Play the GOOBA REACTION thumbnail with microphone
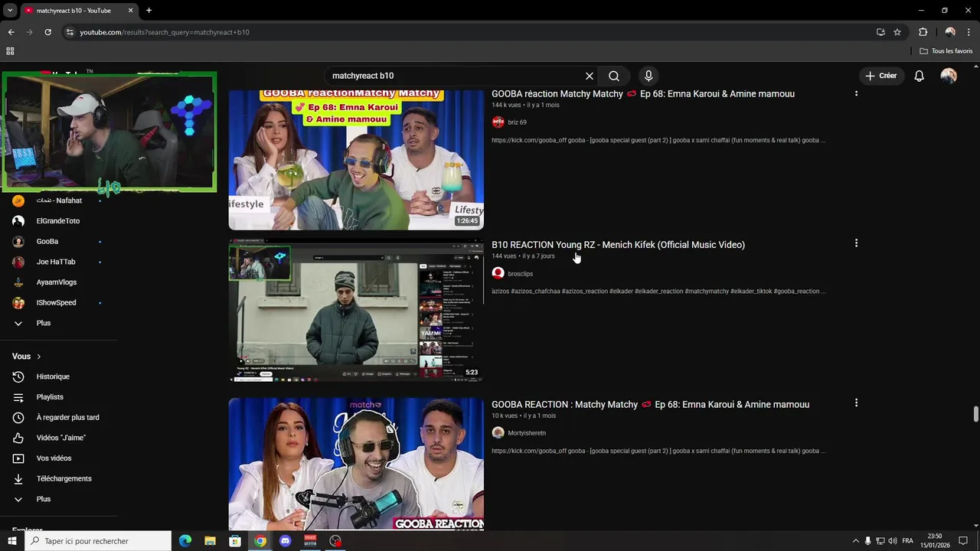 coord(356,464)
